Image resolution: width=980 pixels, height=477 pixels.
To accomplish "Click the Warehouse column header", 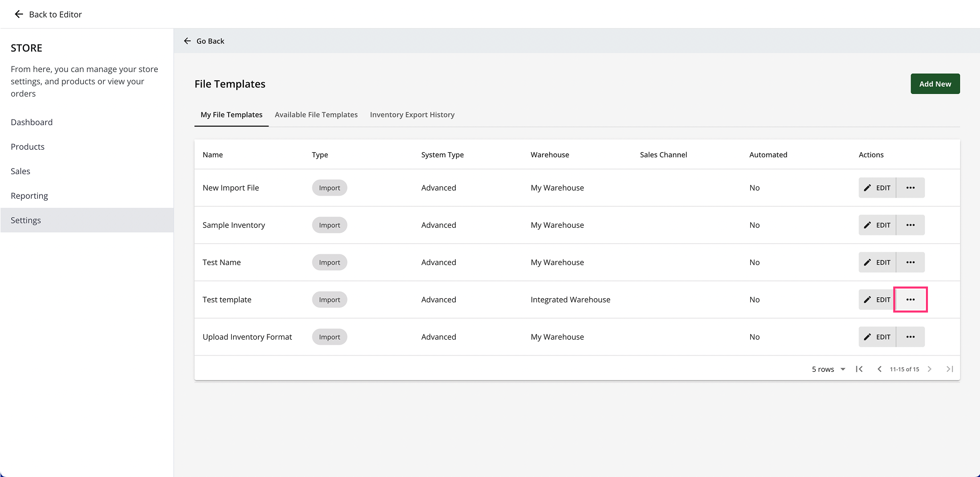I will click(x=550, y=155).
